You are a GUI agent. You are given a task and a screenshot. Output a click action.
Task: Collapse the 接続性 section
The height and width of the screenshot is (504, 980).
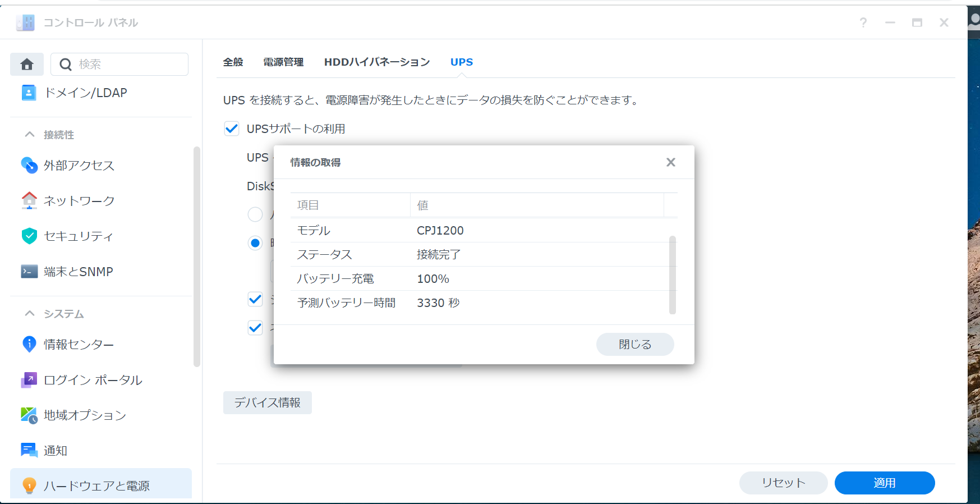(x=30, y=135)
